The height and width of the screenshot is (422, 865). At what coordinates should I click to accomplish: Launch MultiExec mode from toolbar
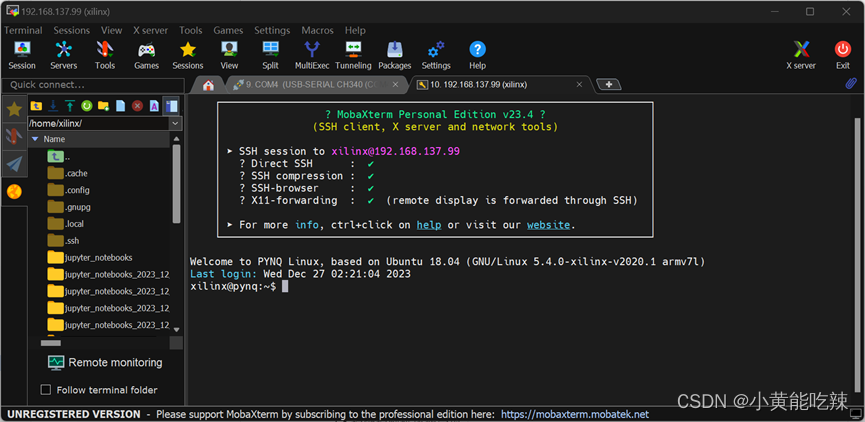(312, 56)
